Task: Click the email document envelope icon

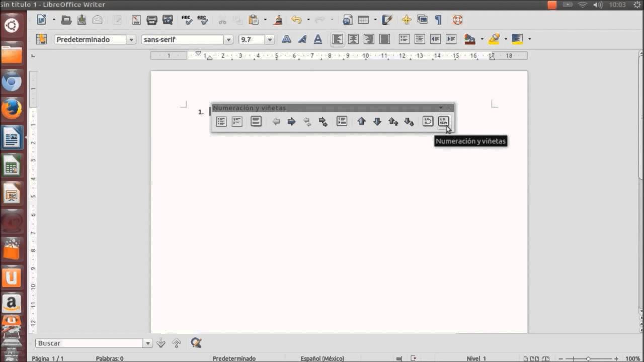Action: (98, 20)
